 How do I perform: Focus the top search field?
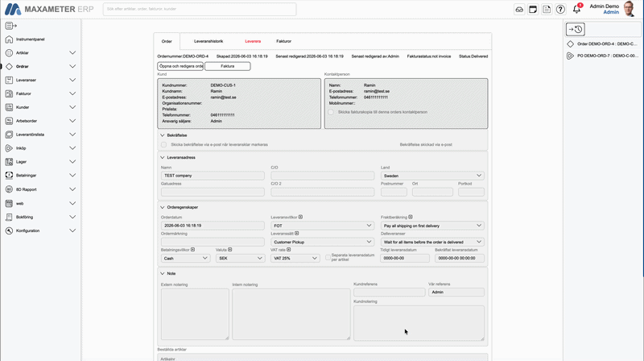point(200,9)
